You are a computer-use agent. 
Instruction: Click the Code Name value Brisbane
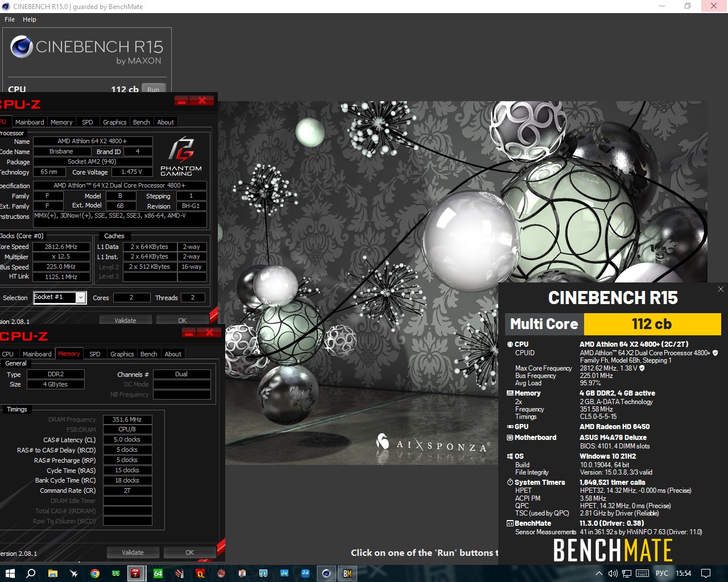61,151
